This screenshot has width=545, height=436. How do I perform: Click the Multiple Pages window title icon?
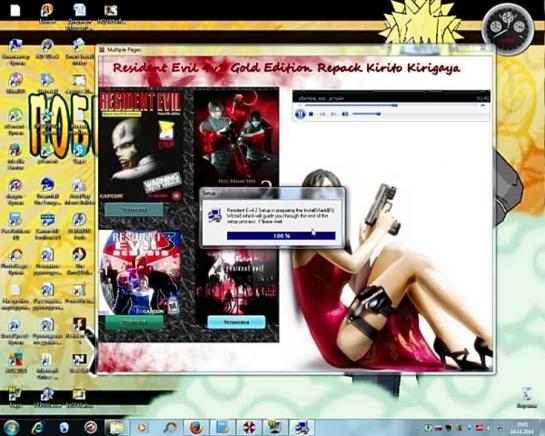tap(101, 50)
